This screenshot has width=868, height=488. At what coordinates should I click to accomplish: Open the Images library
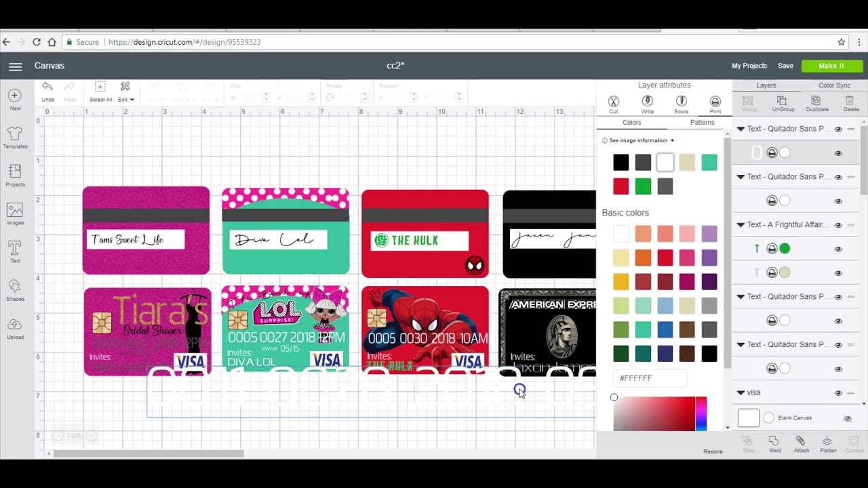[x=15, y=213]
